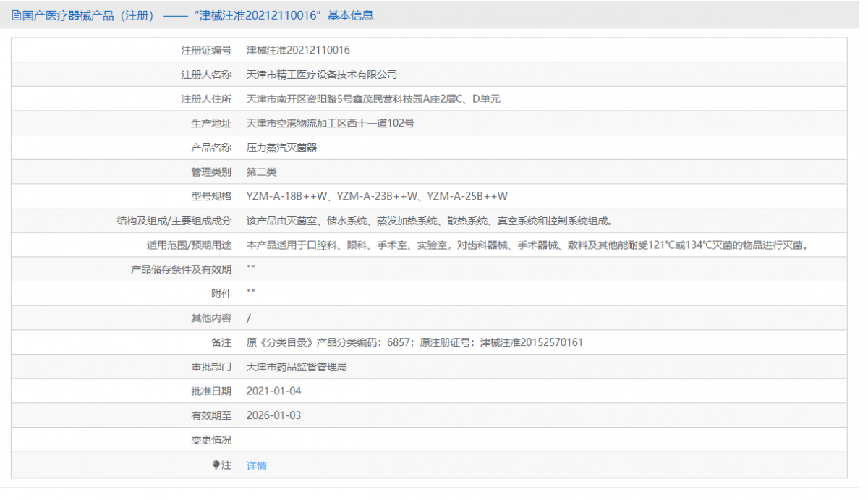Click the 注册证编号 row label
868x500 pixels.
[x=206, y=50]
